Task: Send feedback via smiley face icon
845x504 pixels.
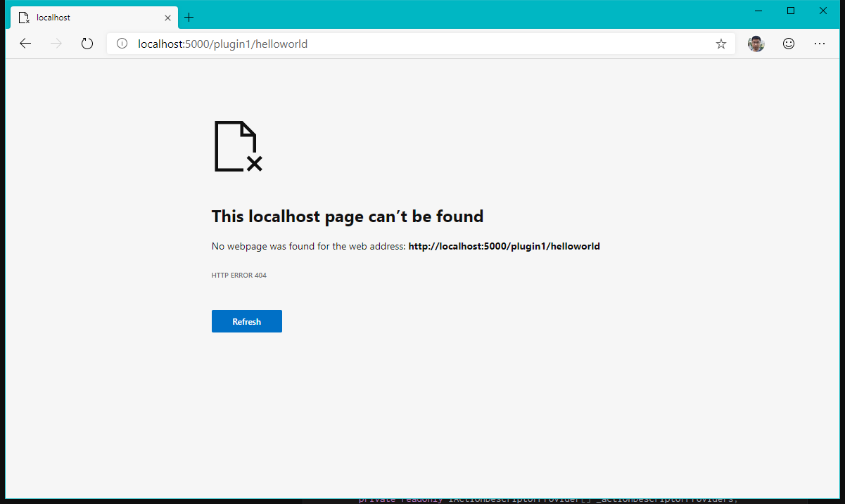Action: [x=789, y=44]
